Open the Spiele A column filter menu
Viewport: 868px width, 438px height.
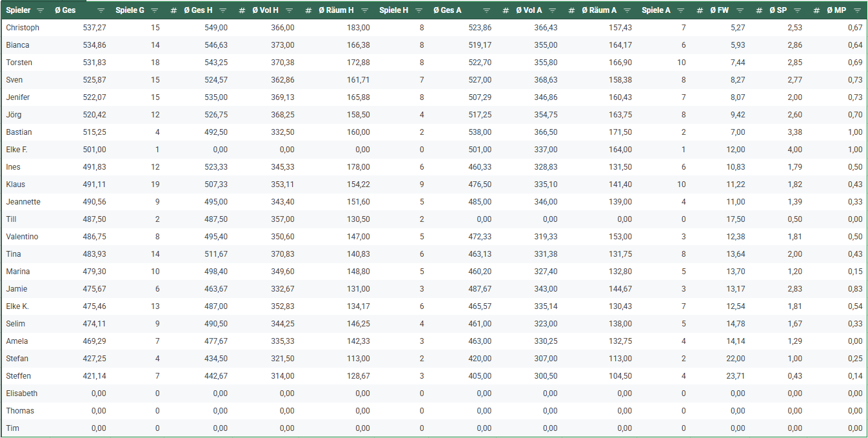[x=681, y=11]
